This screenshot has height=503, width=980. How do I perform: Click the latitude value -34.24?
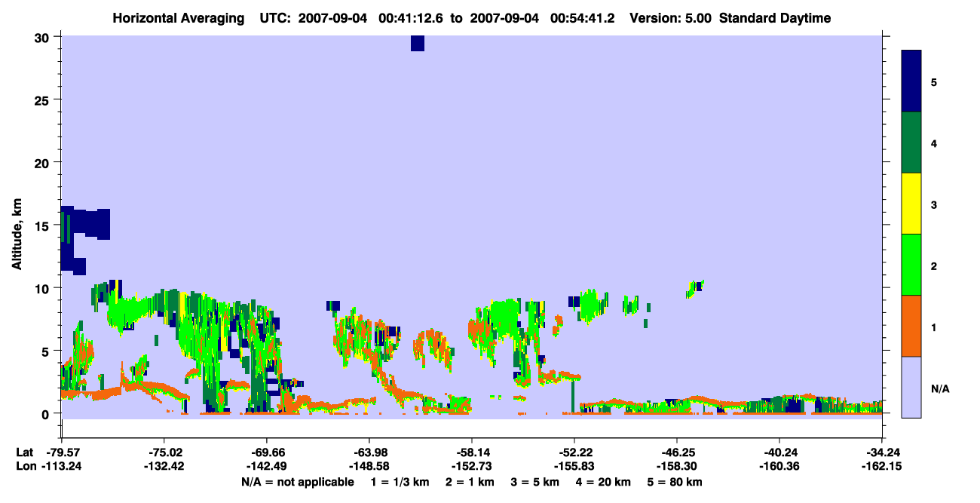point(882,452)
